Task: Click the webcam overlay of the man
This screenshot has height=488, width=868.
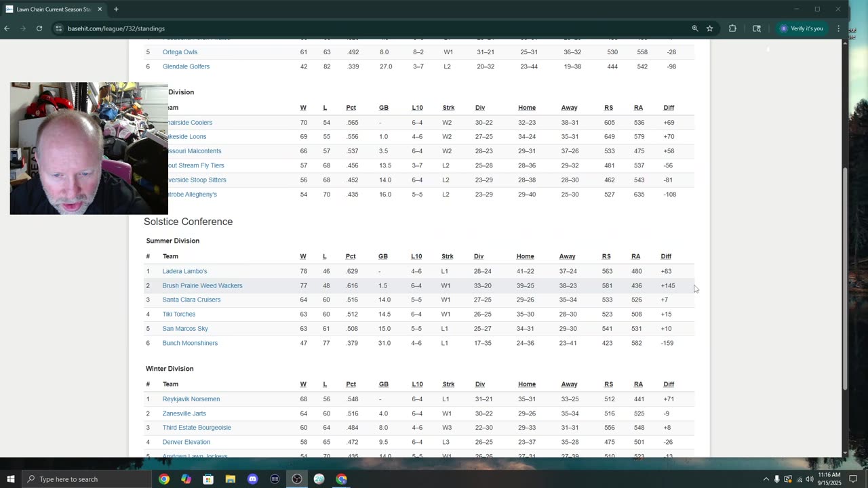Action: (89, 148)
